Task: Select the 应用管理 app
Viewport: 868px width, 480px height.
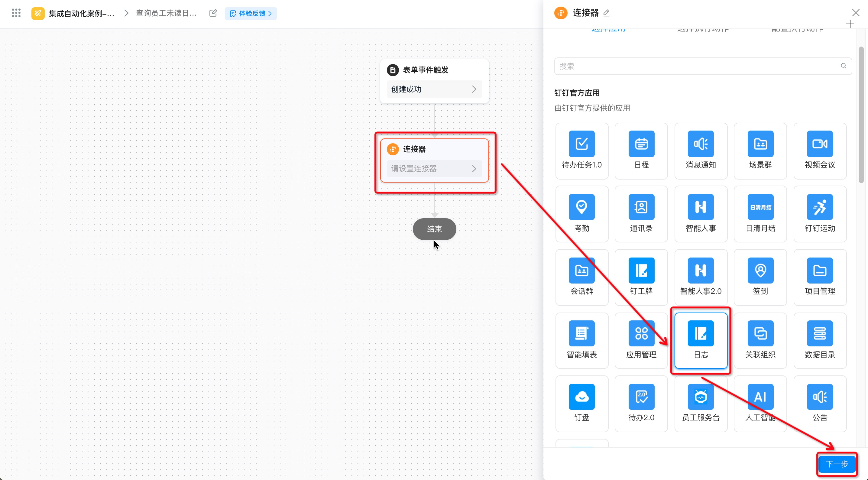Action: point(641,340)
